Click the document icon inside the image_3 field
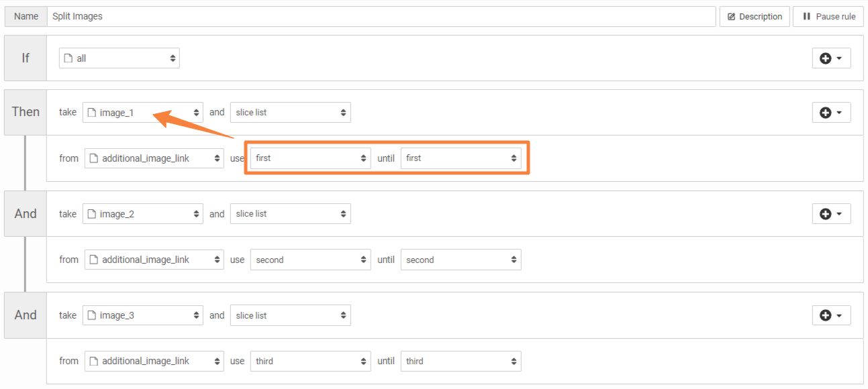The image size is (868, 389). coord(91,315)
